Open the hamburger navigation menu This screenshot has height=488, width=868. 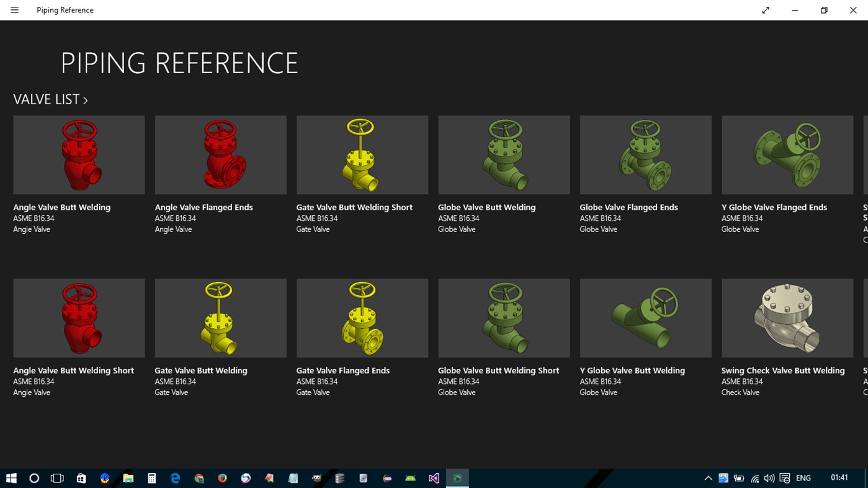(x=14, y=10)
